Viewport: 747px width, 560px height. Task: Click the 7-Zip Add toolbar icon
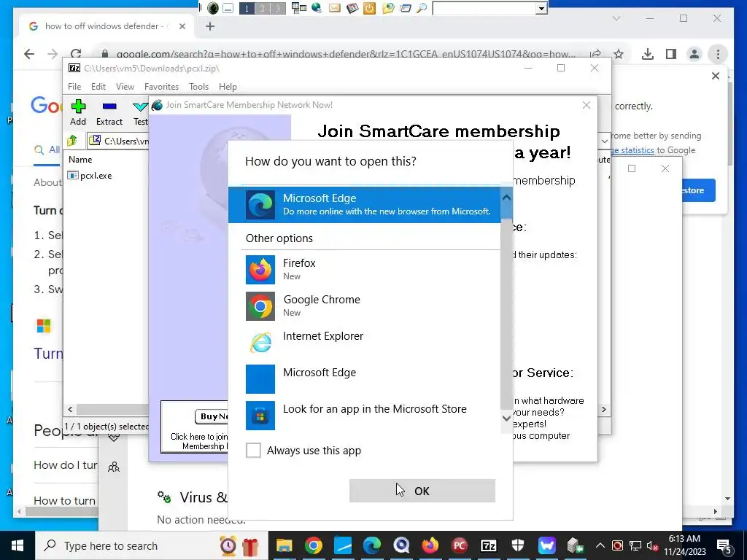78,112
